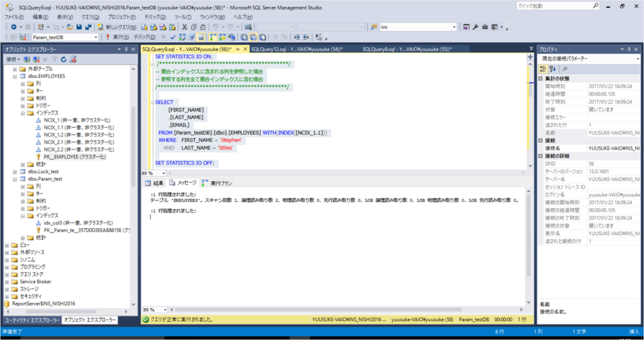Click in the Quick Launch search field
The image size is (644, 340).
coord(553,6)
